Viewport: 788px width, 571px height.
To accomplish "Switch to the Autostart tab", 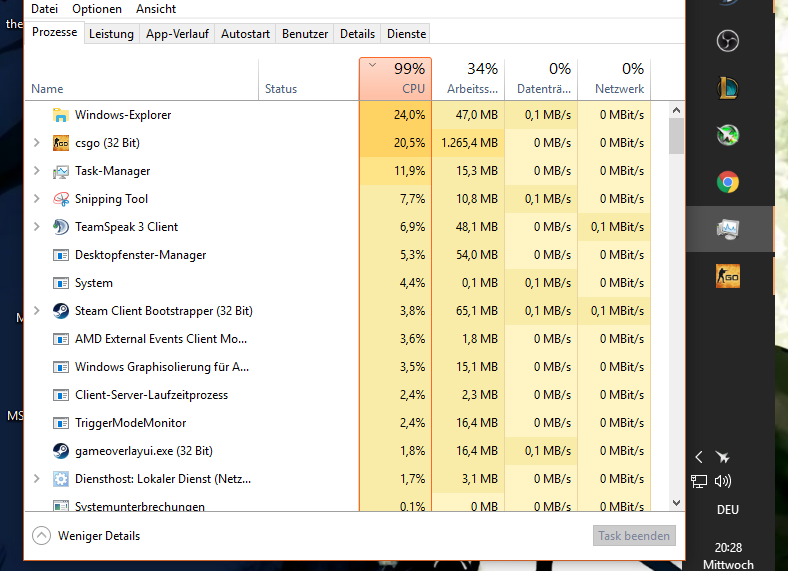I will click(x=245, y=34).
